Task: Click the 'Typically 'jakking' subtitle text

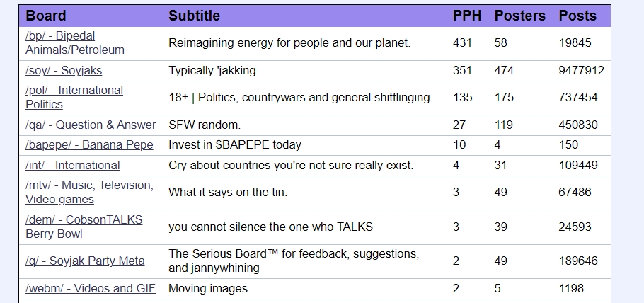Action: click(212, 70)
